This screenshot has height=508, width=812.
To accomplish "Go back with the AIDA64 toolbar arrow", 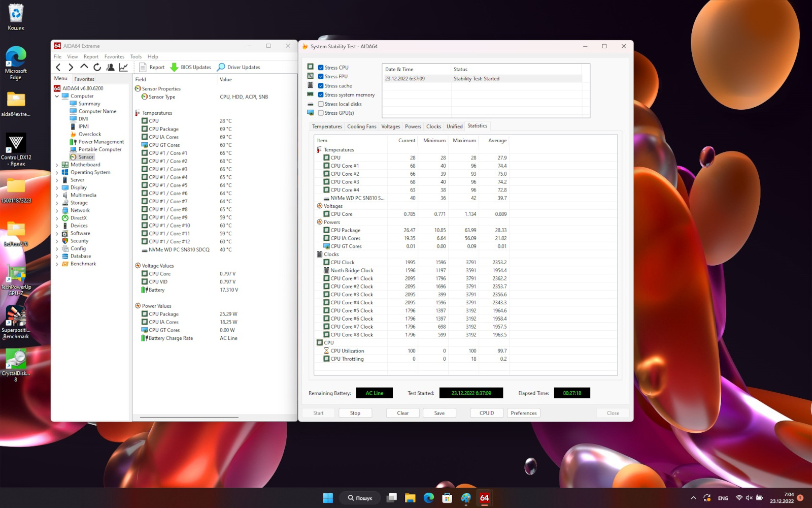I will 58,67.
